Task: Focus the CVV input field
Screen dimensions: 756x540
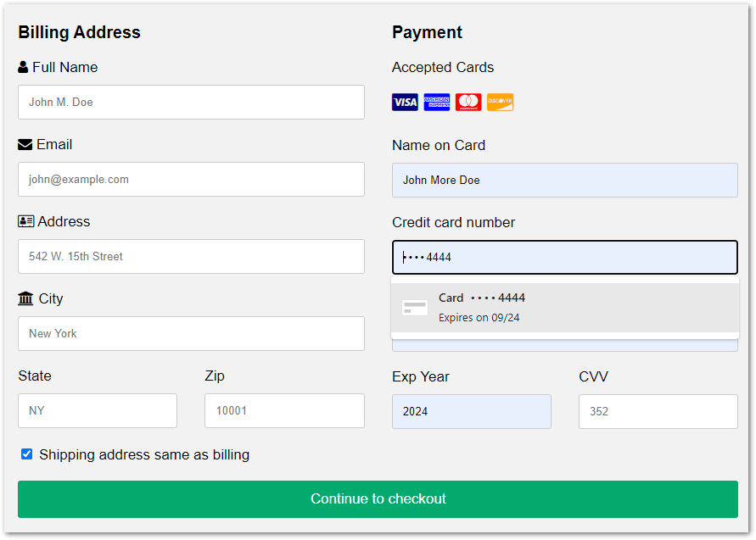Action: 658,411
